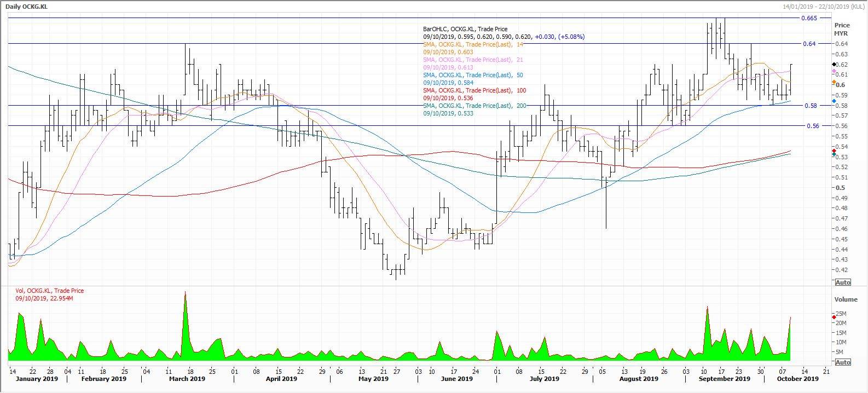Viewport: 868px width, 393px height.
Task: Select the blue SMA 50 diamond marker
Action: [834, 101]
